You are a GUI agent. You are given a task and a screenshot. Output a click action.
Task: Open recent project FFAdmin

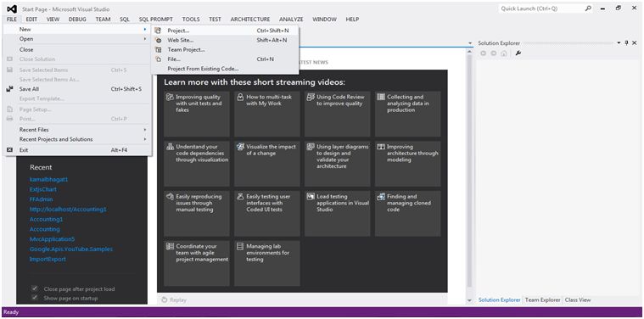pyautogui.click(x=41, y=199)
